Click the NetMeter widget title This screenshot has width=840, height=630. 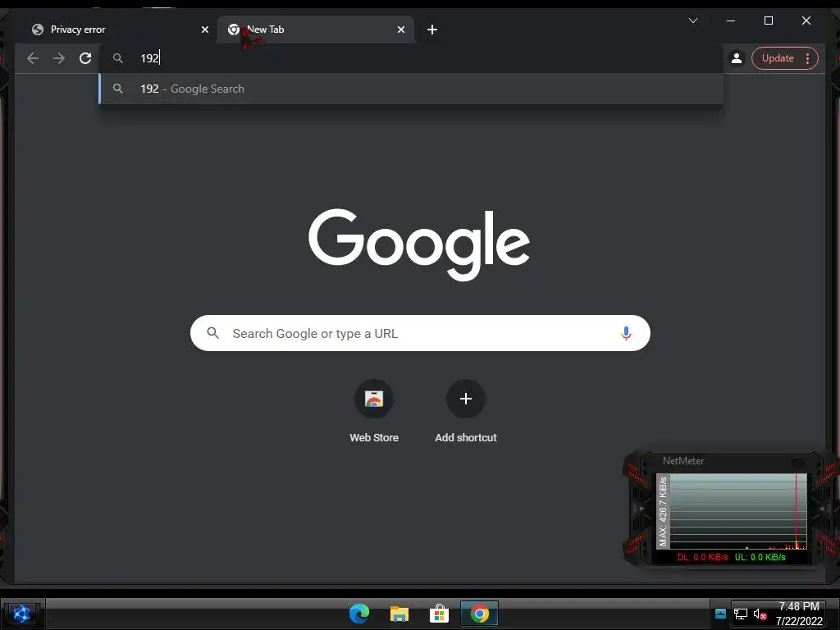click(x=683, y=461)
